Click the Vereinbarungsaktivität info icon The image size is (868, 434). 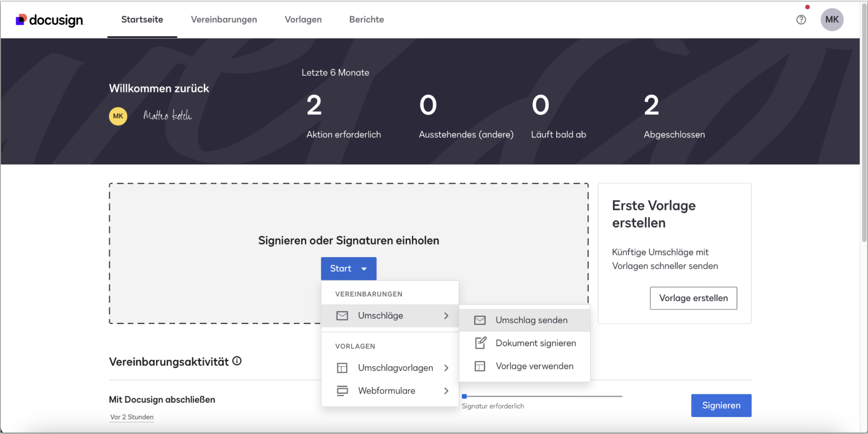point(237,361)
